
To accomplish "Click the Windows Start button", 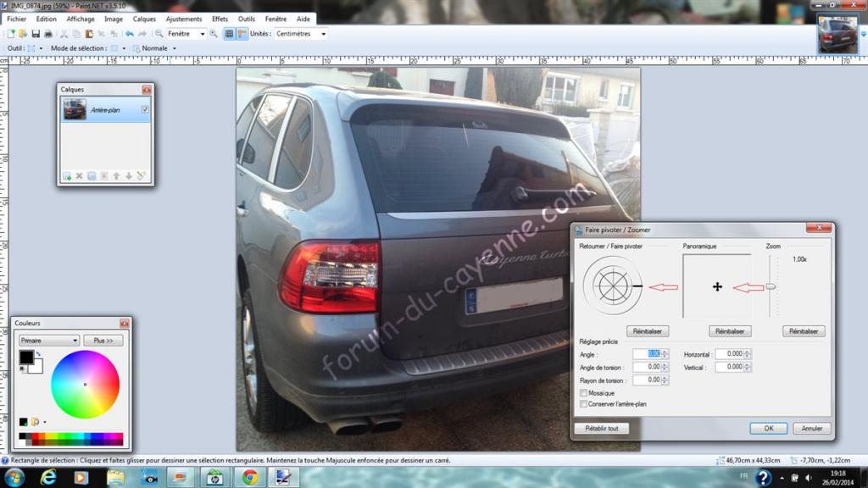I will 14,477.
